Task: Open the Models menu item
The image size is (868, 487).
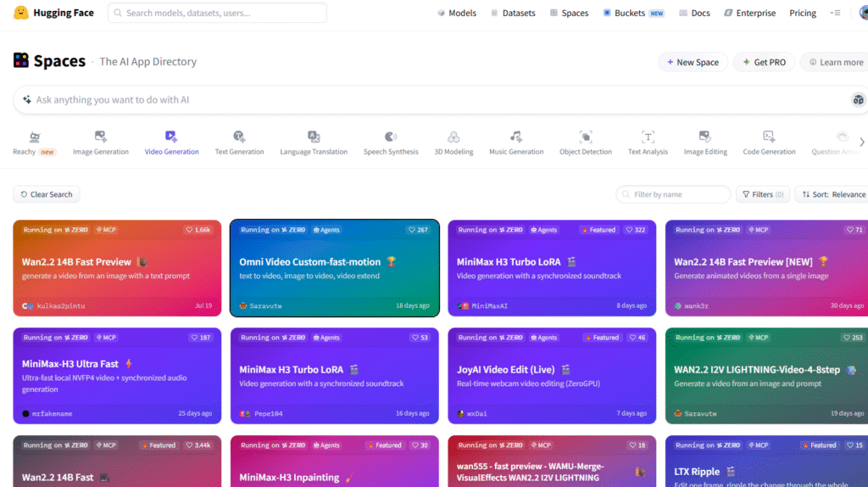Action: pyautogui.click(x=457, y=13)
